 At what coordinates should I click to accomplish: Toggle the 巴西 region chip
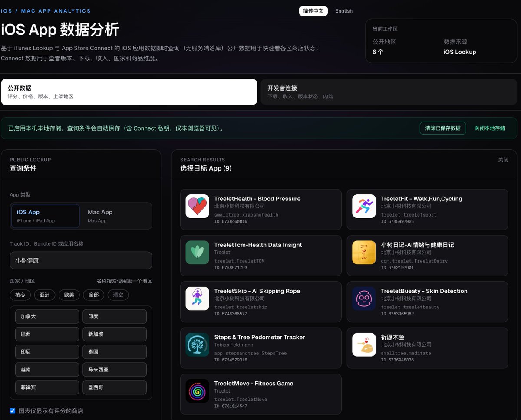pyautogui.click(x=47, y=334)
